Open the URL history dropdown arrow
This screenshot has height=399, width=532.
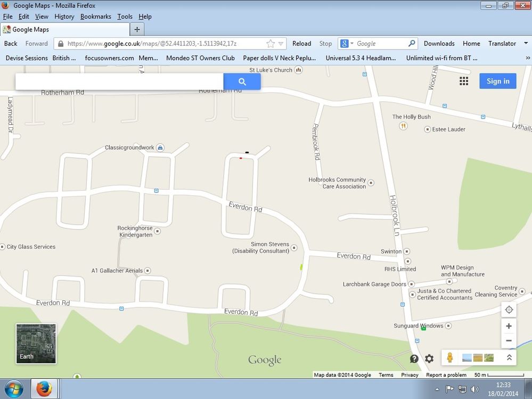281,44
